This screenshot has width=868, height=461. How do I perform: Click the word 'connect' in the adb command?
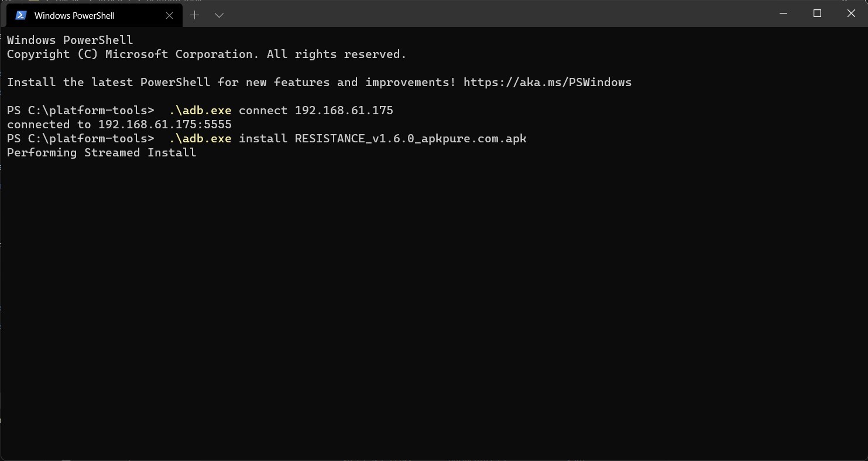point(263,111)
